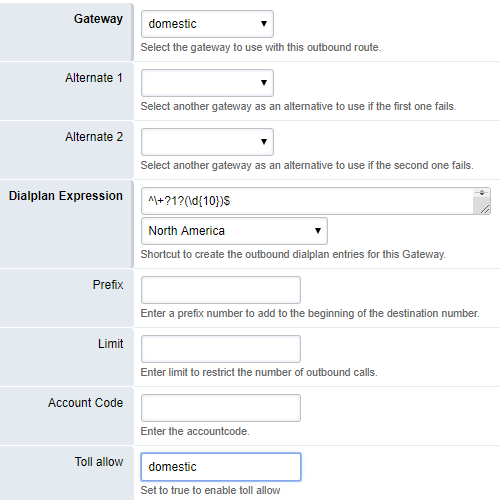
Task: Click the 'Select the gateway to use' help text
Action: pyautogui.click(x=261, y=47)
